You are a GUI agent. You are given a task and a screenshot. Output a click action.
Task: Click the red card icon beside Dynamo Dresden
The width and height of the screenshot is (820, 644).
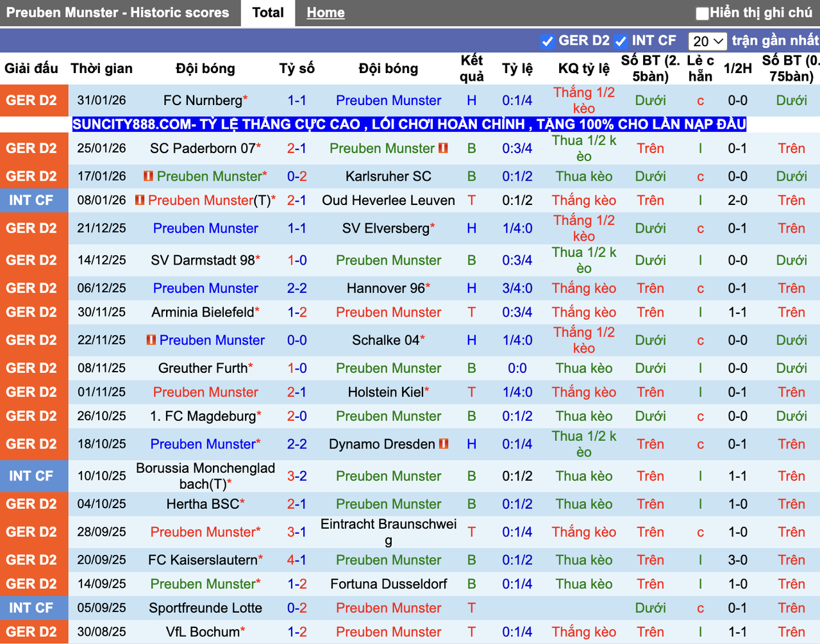coord(444,444)
